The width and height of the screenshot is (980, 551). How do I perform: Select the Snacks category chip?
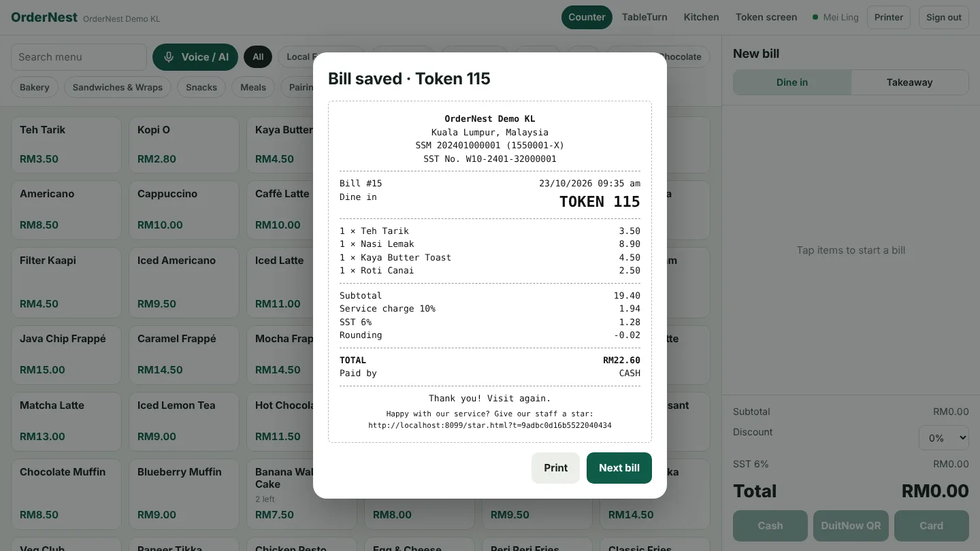point(201,87)
